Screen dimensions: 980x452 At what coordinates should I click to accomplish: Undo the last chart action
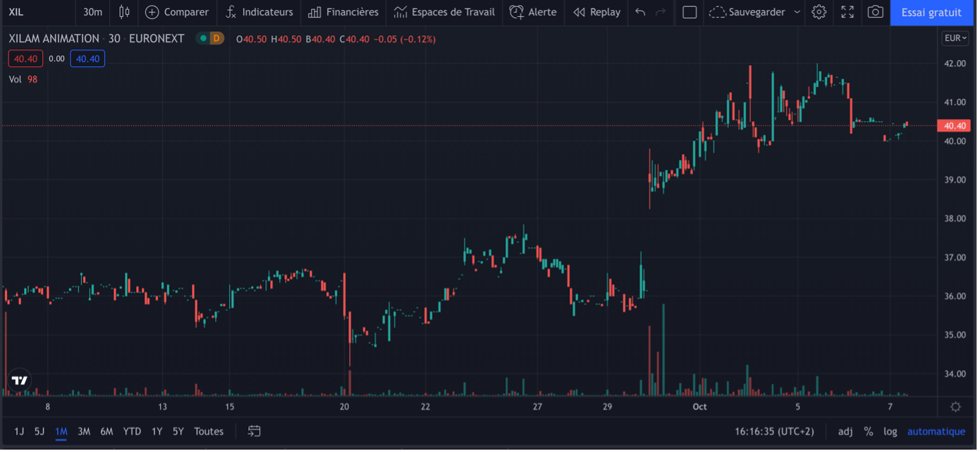point(640,12)
